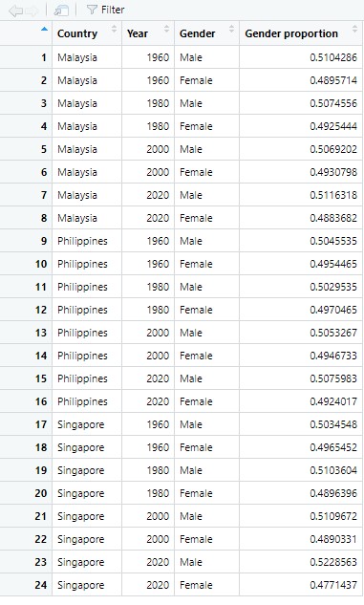The image size is (364, 605).
Task: Sort by Gender column arrows
Action: (231, 29)
